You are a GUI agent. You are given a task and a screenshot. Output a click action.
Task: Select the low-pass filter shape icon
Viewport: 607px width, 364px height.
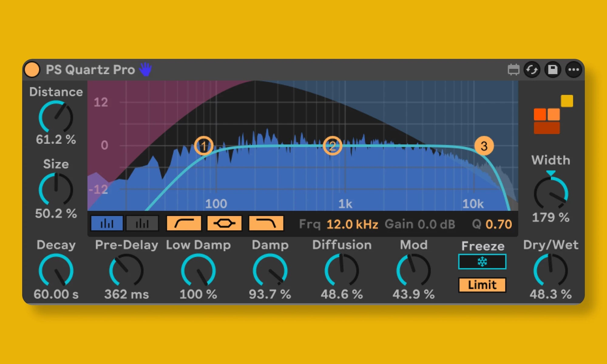click(266, 224)
